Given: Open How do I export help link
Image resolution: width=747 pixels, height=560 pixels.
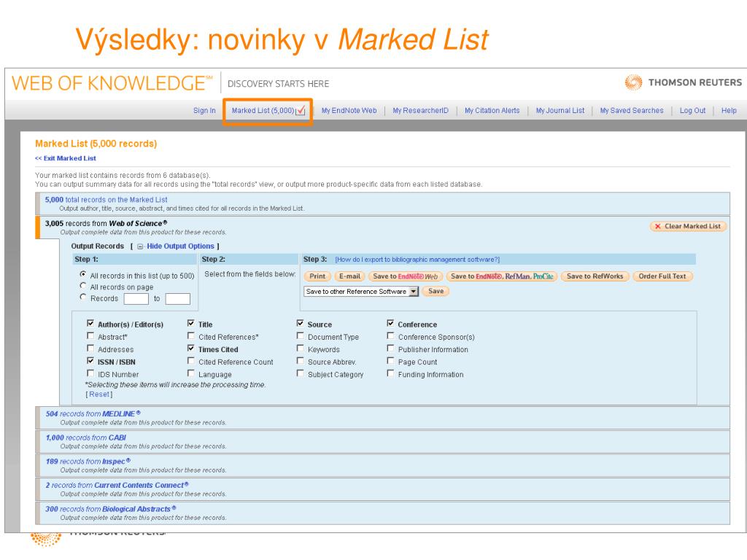Looking at the screenshot, I should (417, 260).
